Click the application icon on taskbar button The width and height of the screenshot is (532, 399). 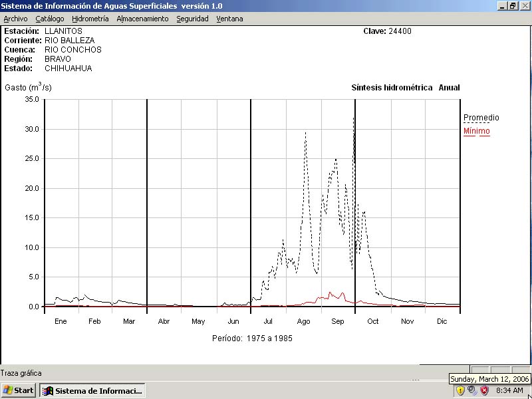(47, 390)
